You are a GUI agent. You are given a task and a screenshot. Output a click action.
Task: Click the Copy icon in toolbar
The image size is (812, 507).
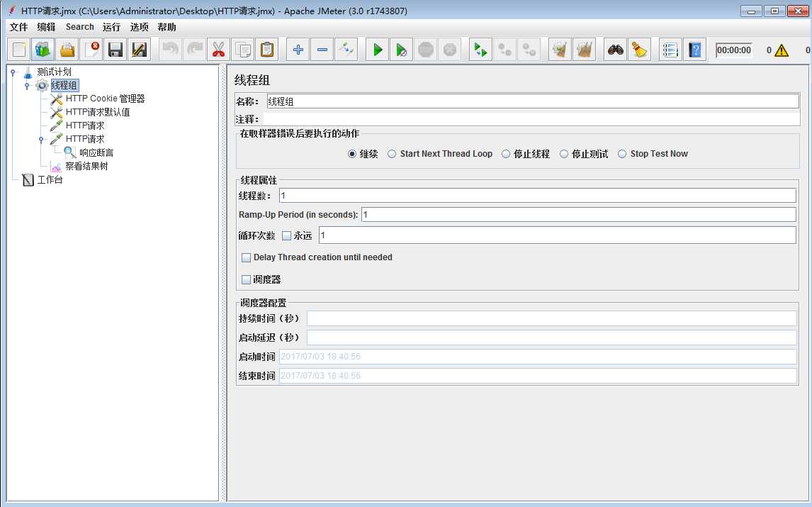click(x=243, y=50)
